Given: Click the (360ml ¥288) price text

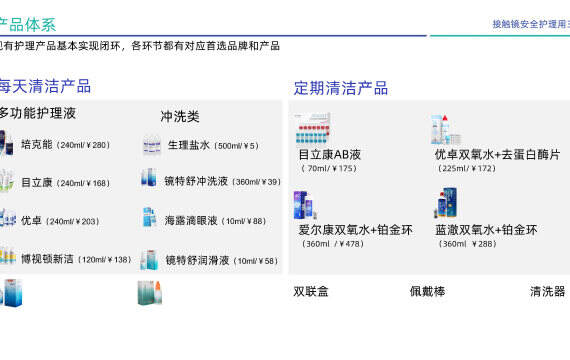Looking at the screenshot, I should coord(467,244).
